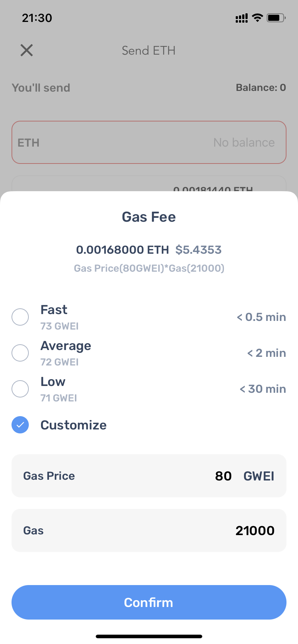Tap the 0.00168000 ETH fee total
Viewport: 298px width, 644px height.
tap(122, 250)
